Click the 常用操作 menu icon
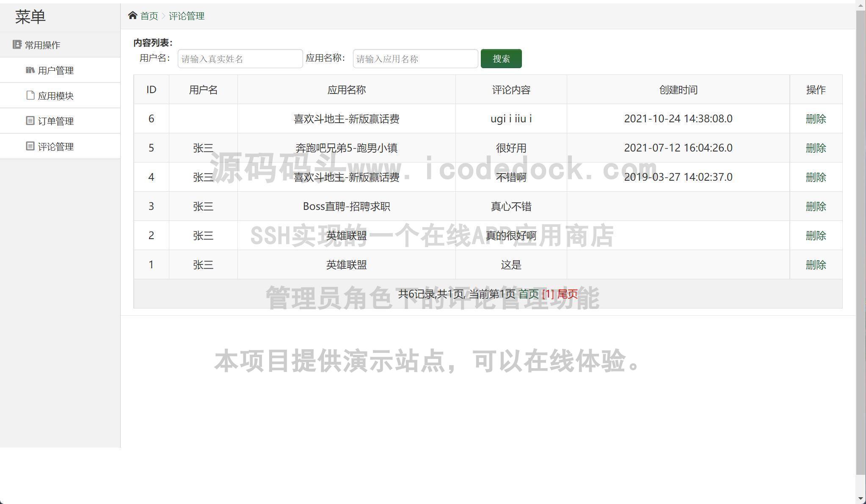 click(x=17, y=44)
